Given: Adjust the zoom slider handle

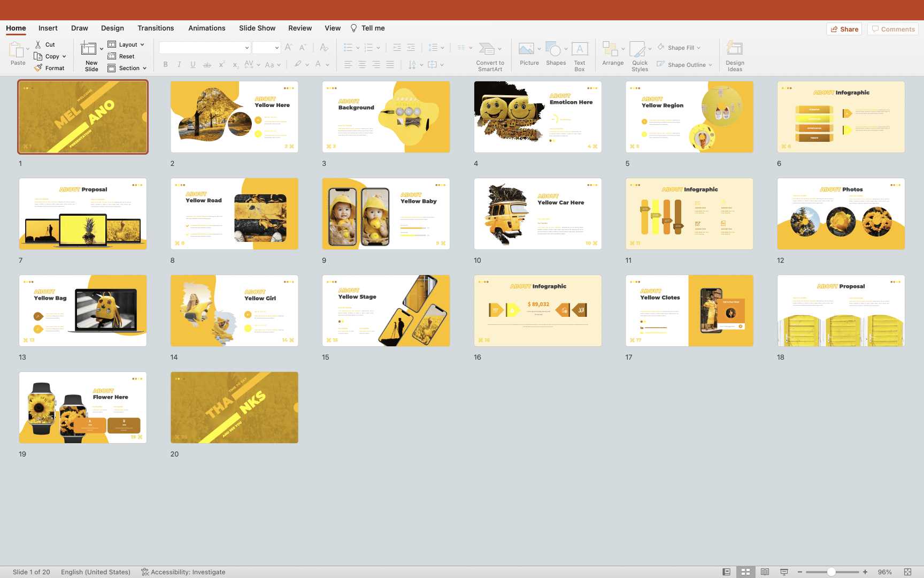Looking at the screenshot, I should (831, 572).
